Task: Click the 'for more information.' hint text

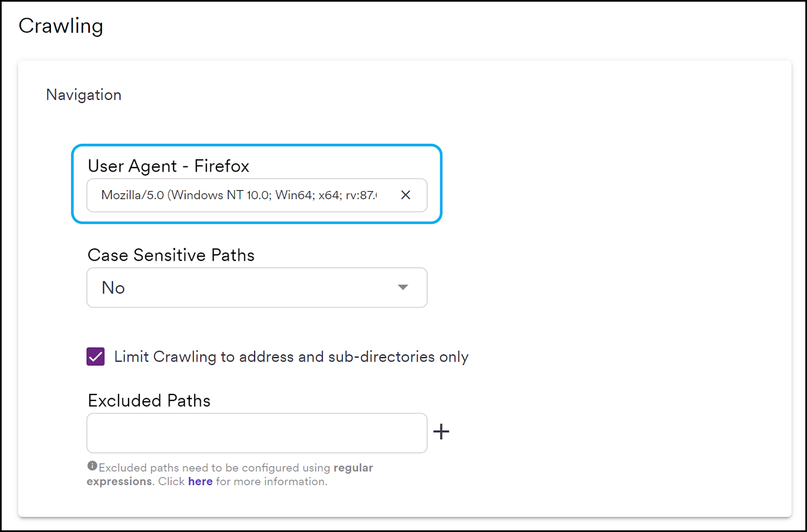Action: pos(271,482)
